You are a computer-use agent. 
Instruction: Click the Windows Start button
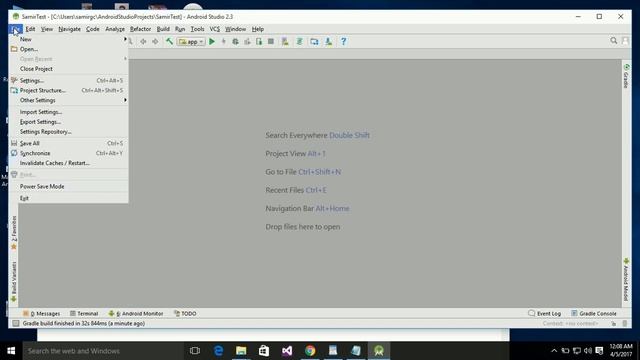click(x=11, y=351)
